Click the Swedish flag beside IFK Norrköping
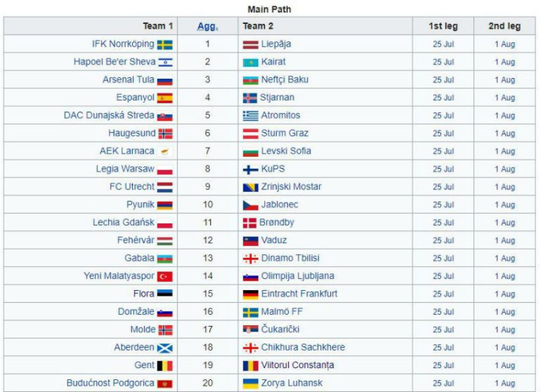541x392 pixels. click(165, 45)
